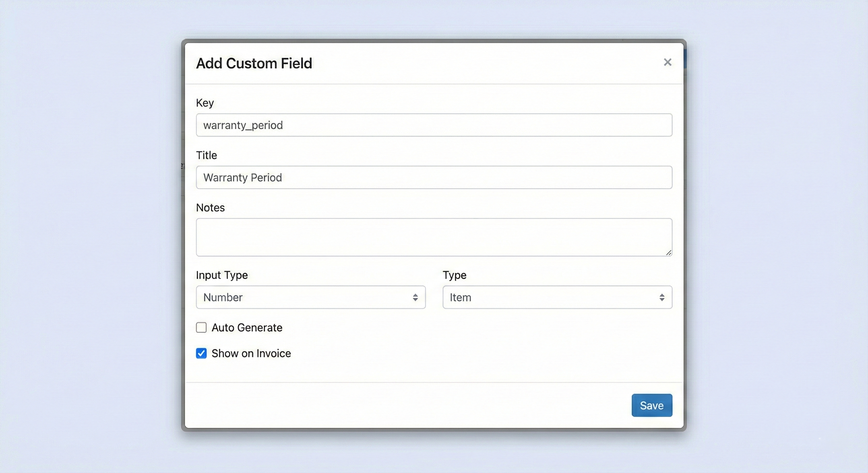The height and width of the screenshot is (473, 868).
Task: Click the resize grip on the Notes box
Action: pyautogui.click(x=668, y=253)
